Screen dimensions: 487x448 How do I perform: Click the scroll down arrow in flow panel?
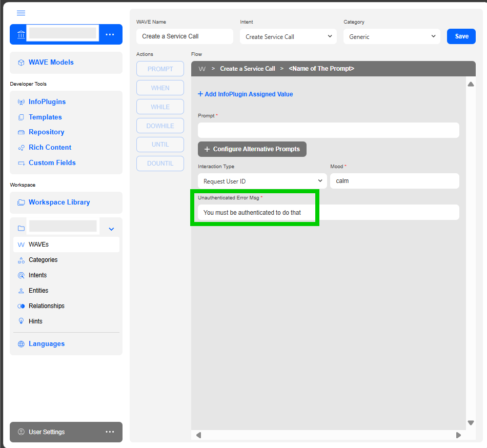(471, 423)
